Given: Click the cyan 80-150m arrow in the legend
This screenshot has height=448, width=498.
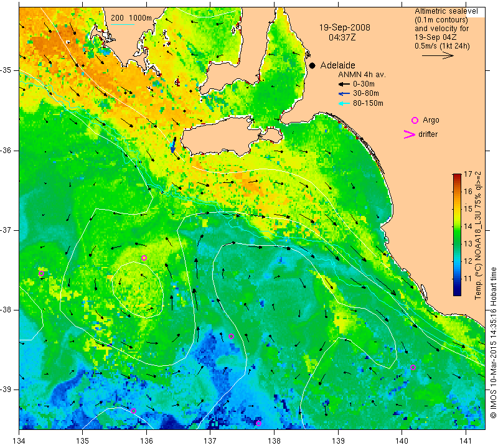Looking at the screenshot, I should (344, 103).
